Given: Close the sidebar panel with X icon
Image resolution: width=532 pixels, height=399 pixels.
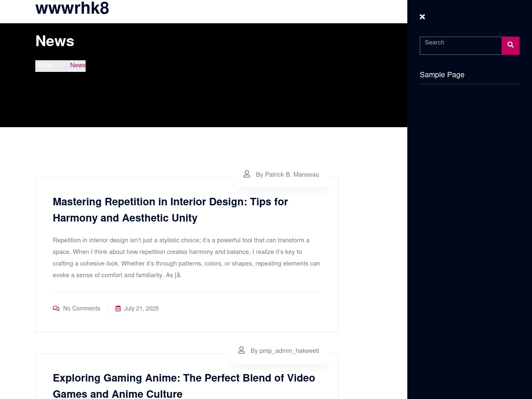Looking at the screenshot, I should (x=422, y=17).
